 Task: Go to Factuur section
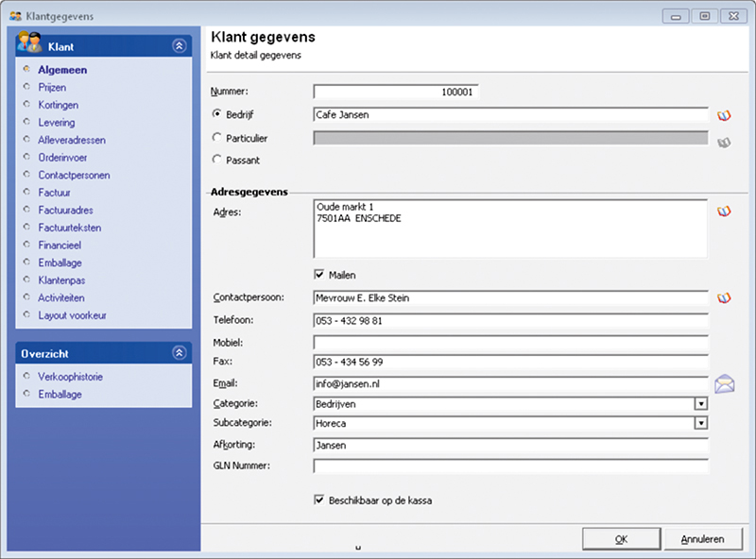(x=55, y=193)
